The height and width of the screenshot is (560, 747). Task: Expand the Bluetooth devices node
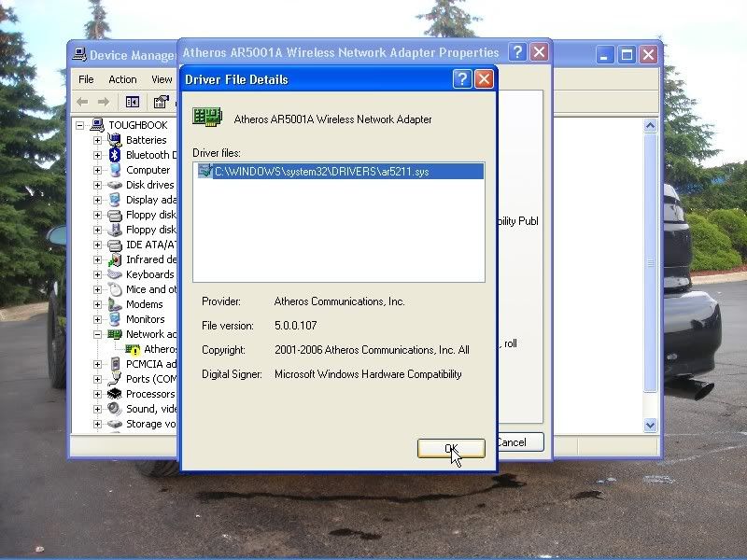97,155
